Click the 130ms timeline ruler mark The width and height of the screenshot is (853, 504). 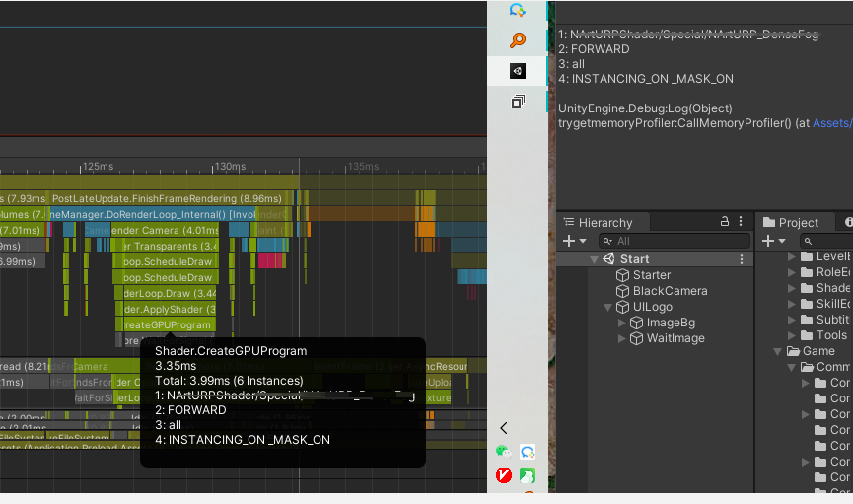click(230, 166)
